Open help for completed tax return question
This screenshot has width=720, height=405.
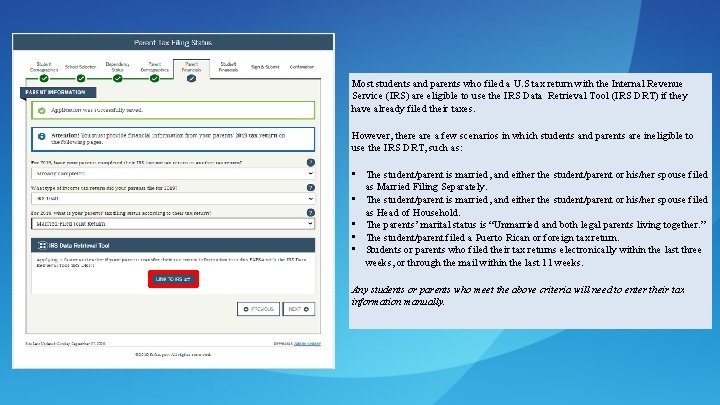coord(311,163)
